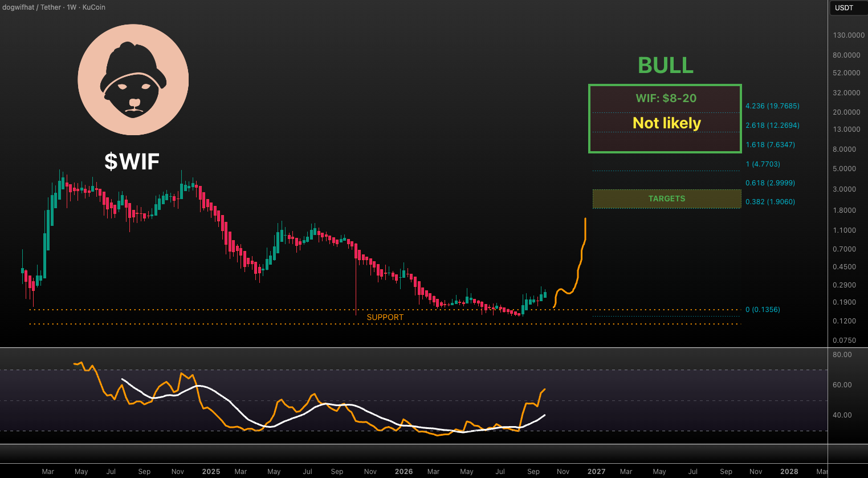The image size is (868, 478).
Task: Click the 2027 year on time axis
Action: (597, 472)
